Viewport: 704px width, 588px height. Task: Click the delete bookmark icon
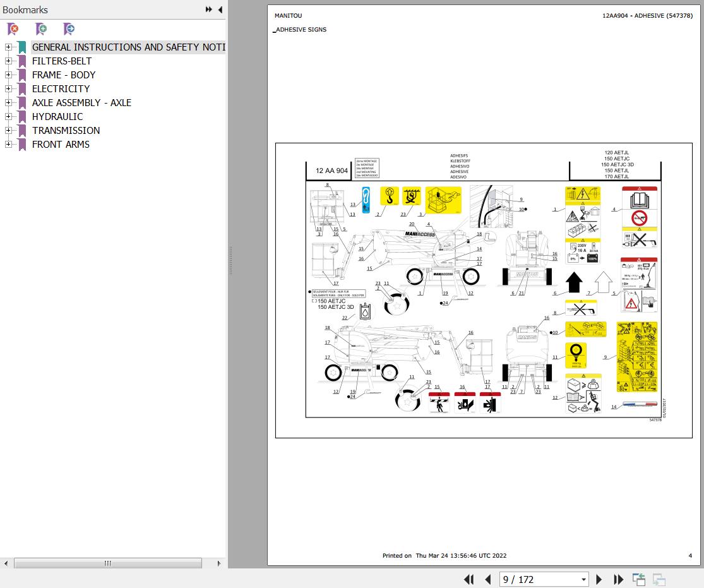[13, 29]
